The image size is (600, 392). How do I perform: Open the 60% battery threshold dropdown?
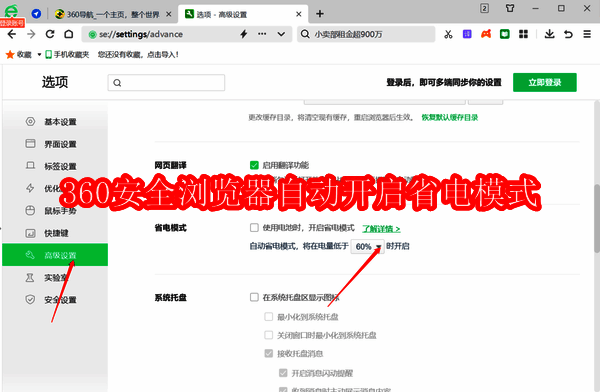click(367, 247)
